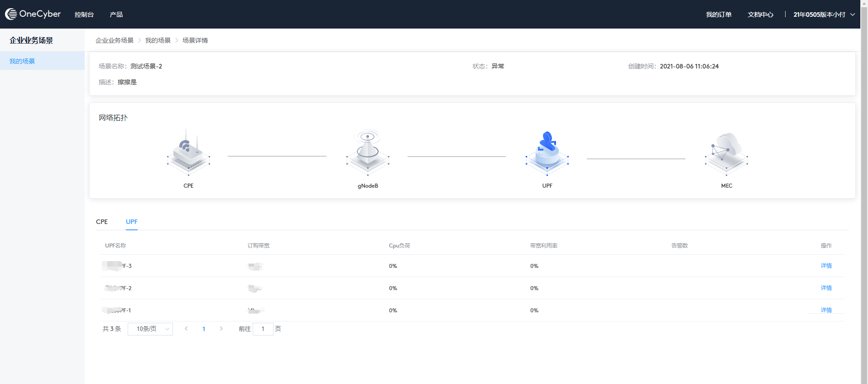The image size is (868, 384).
Task: Click the OneCyber logo
Action: pyautogui.click(x=33, y=14)
